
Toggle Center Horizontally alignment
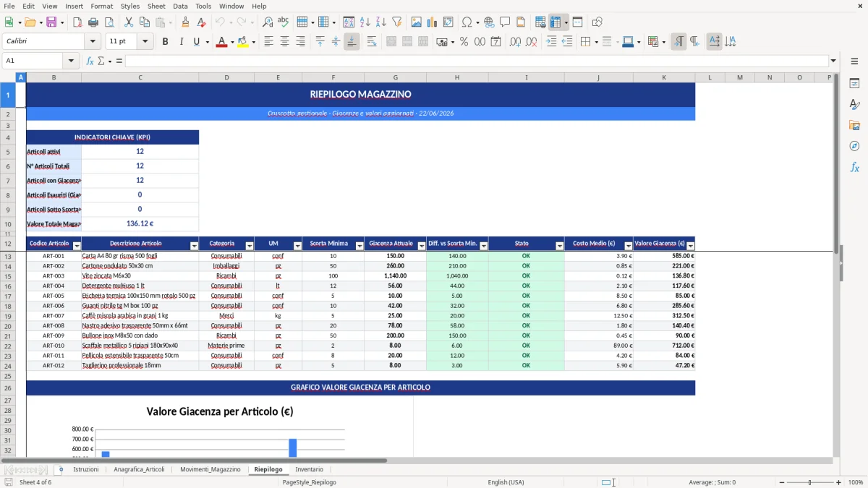pyautogui.click(x=284, y=42)
